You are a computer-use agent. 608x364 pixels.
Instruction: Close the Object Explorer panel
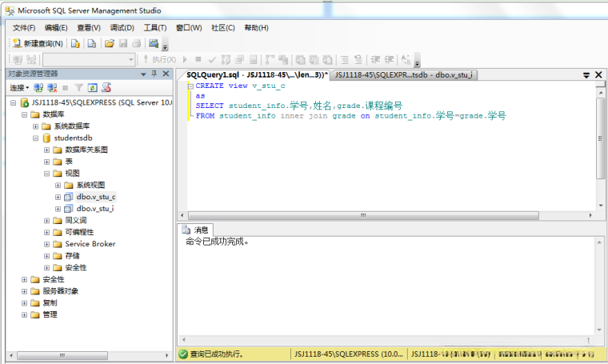coord(166,74)
